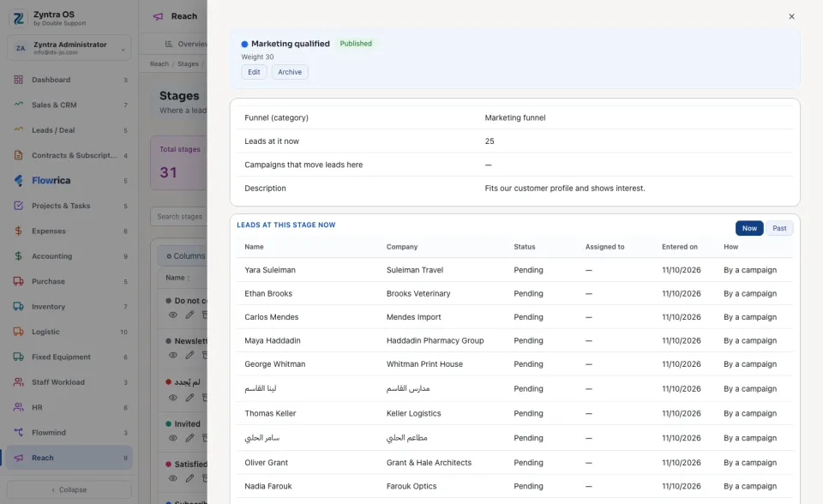Toggle the eye icon in the Newsletter row
Viewport: 823px width, 504px height.
(x=172, y=355)
